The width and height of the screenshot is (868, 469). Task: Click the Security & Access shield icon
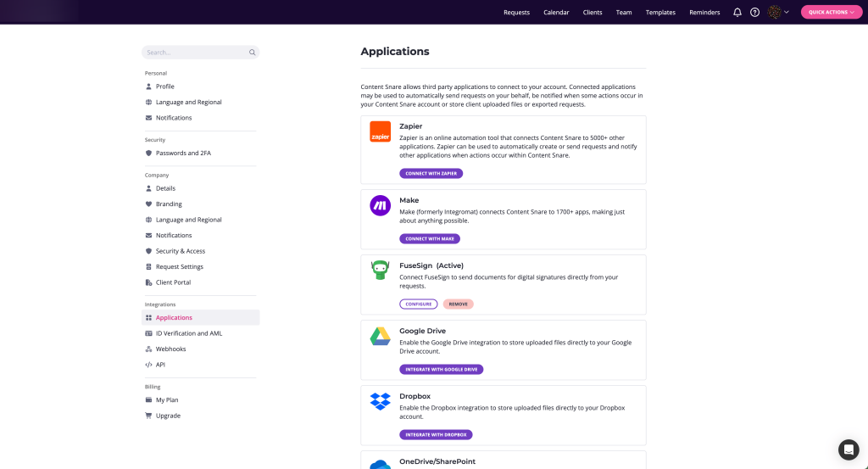(x=148, y=251)
